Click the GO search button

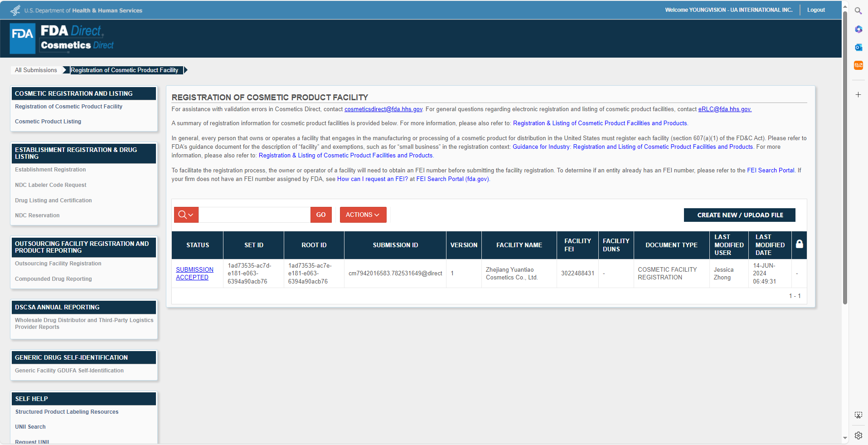tap(321, 215)
